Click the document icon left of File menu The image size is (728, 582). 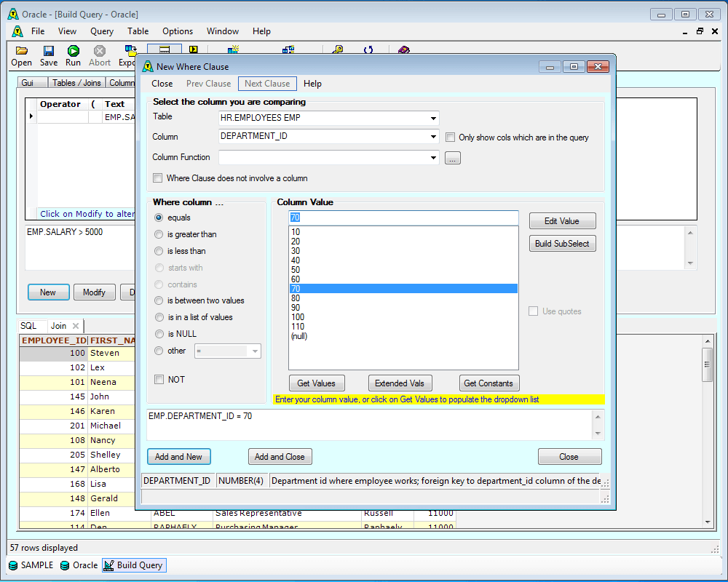(x=17, y=31)
